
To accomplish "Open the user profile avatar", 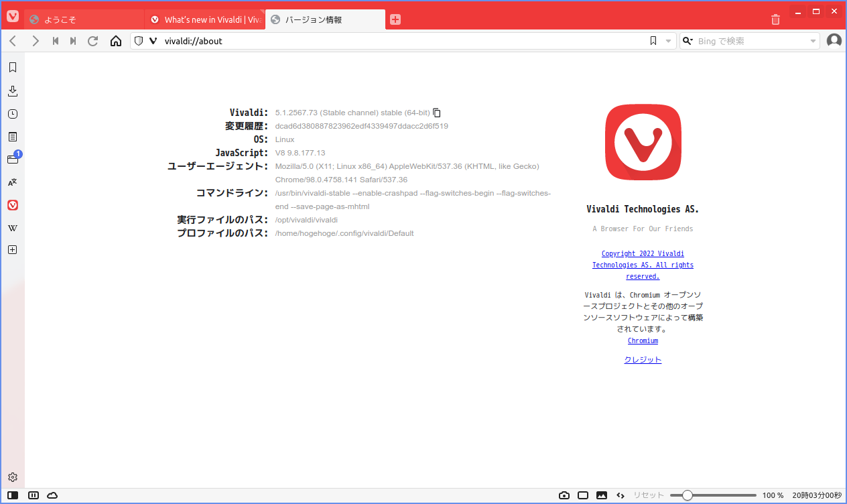I will (x=834, y=41).
